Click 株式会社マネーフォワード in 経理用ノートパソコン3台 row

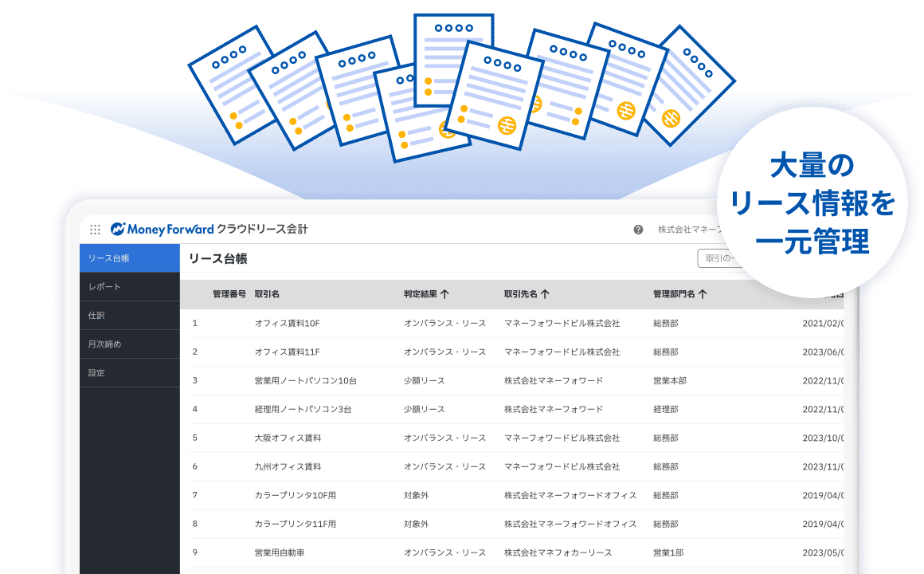point(554,410)
